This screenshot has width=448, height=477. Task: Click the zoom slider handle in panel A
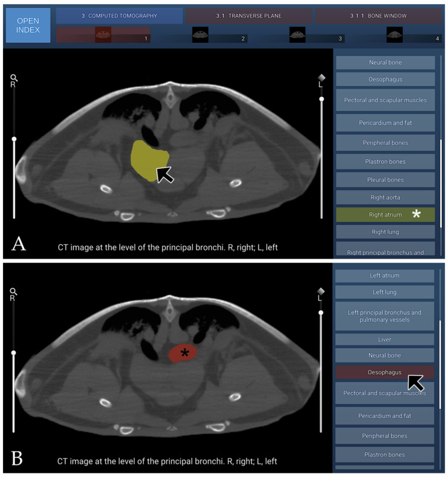(14, 139)
